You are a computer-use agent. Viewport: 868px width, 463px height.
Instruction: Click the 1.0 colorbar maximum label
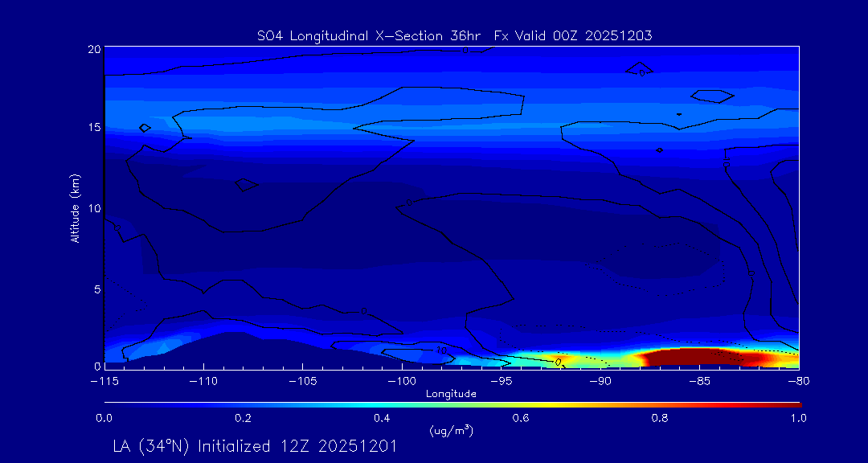point(798,418)
